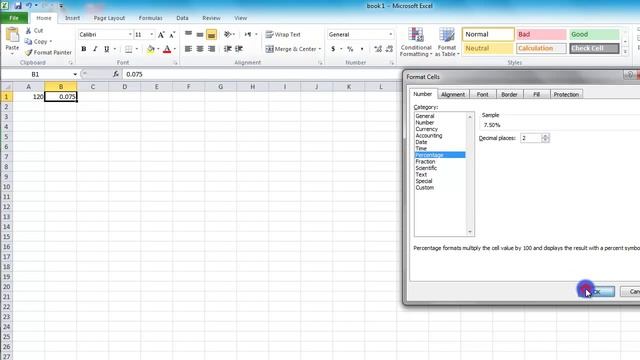The image size is (640, 360).
Task: Apply the Good cell style
Action: 594,35
